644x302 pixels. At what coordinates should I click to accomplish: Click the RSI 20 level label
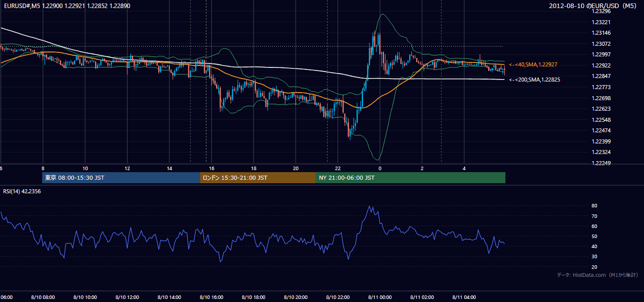(x=595, y=267)
